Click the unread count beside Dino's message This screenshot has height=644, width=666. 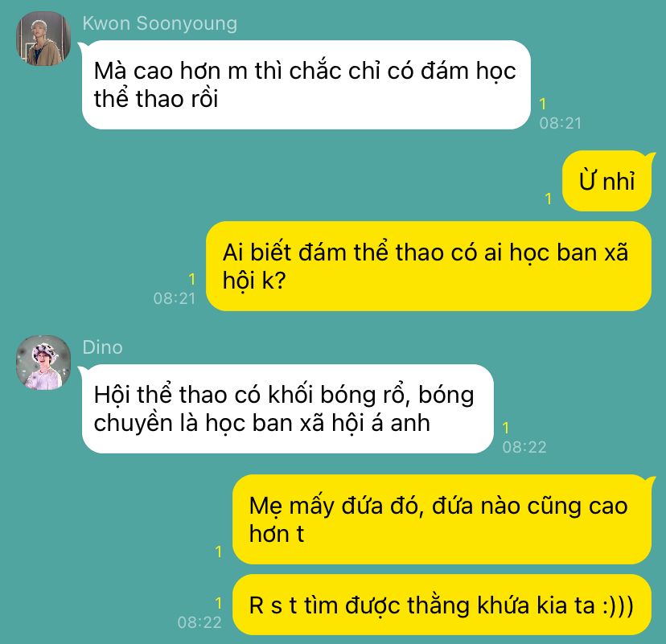pyautogui.click(x=505, y=428)
